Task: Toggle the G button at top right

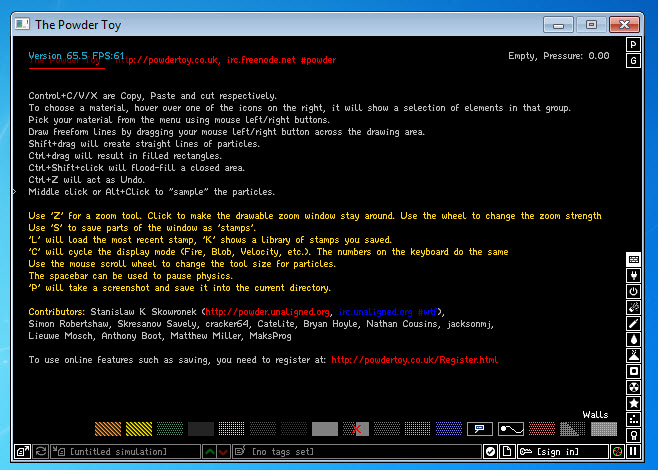Action: pos(633,61)
